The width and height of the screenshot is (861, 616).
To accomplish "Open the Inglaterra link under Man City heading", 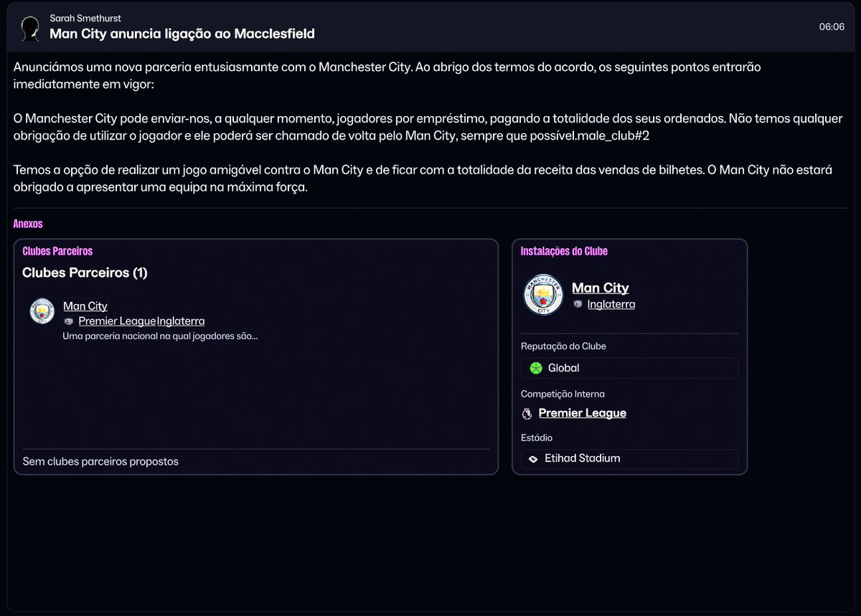I will (x=611, y=304).
